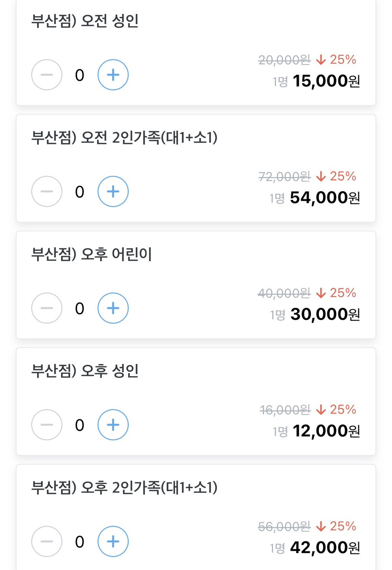
Task: Select the 부산점) 오전 성인 title
Action: coord(85,21)
